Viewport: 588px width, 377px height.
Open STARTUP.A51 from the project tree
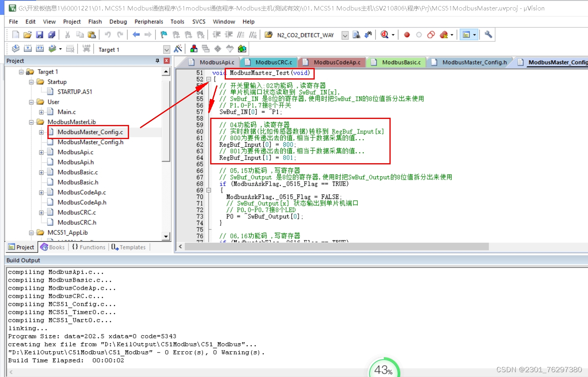(x=74, y=92)
